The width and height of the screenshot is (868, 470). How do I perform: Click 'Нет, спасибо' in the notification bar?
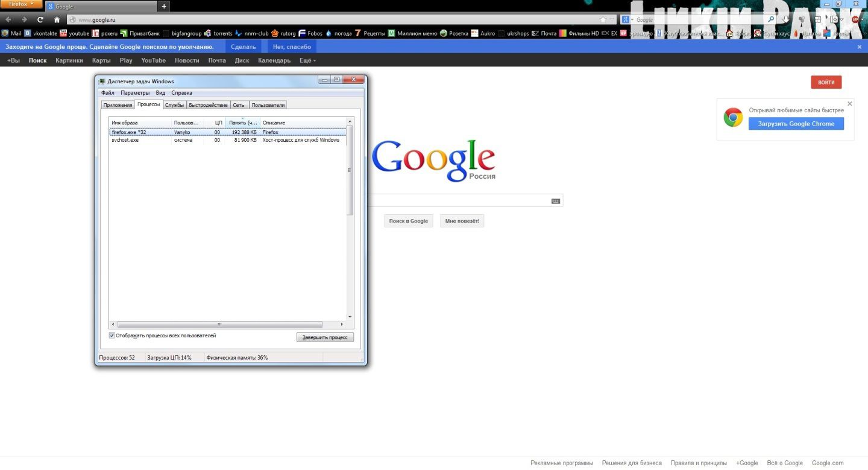292,46
